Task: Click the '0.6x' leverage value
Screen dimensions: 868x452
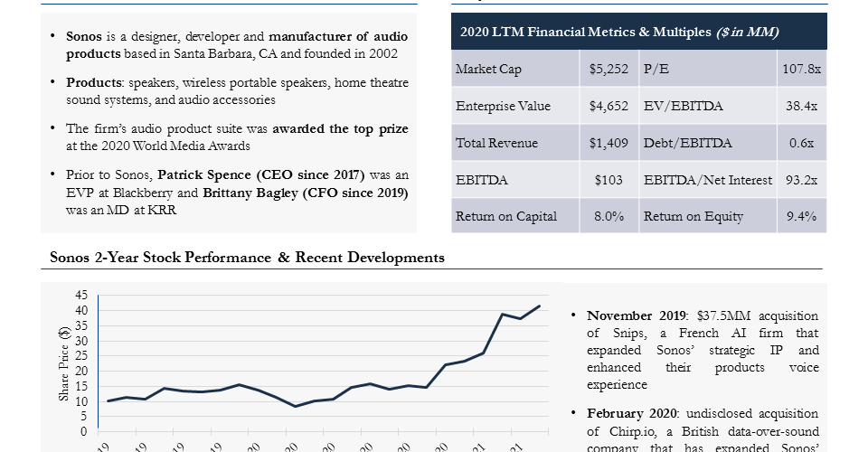Action: coord(802,143)
